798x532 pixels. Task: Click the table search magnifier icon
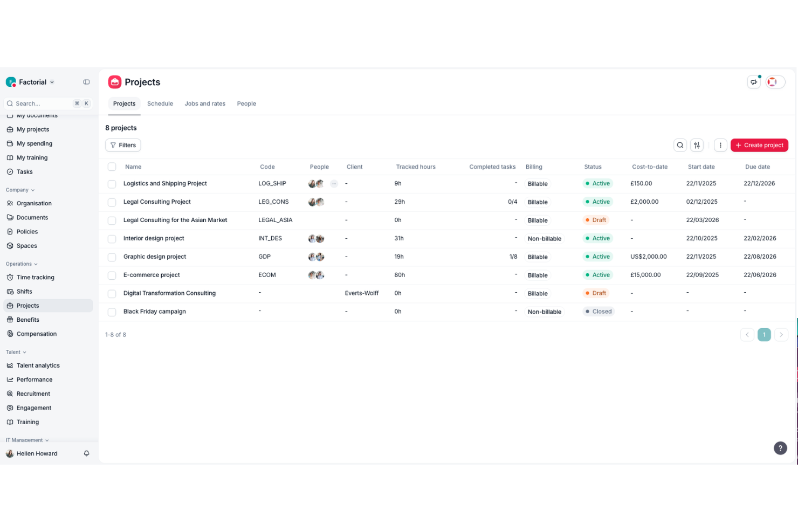click(680, 145)
